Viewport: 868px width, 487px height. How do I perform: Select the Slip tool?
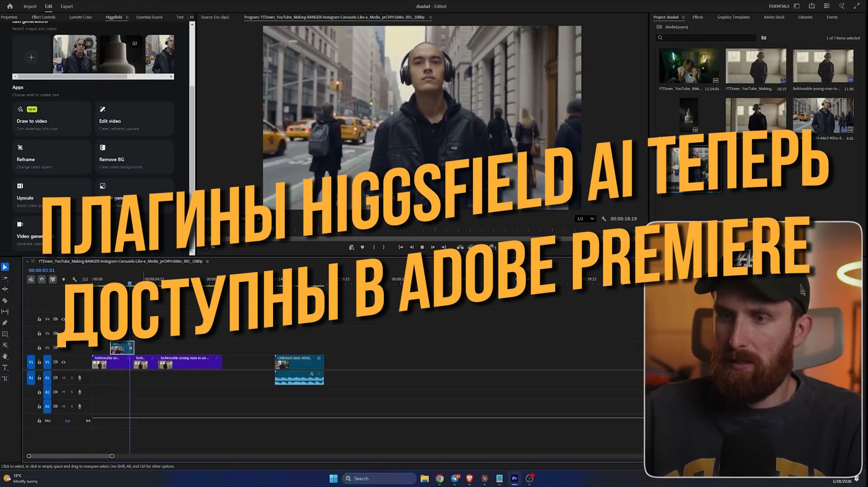pos(5,312)
